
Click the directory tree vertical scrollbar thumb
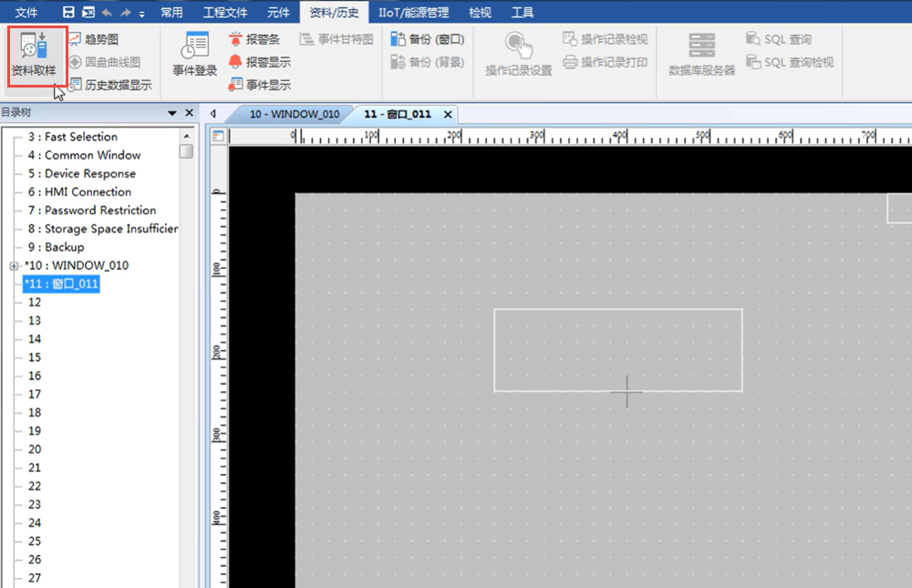[x=186, y=151]
